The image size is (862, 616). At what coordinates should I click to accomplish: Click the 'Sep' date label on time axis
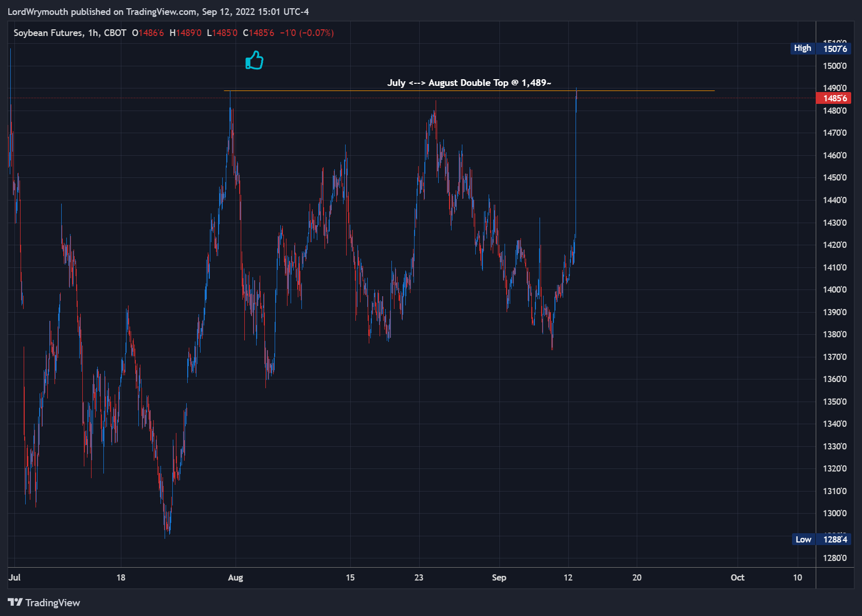(x=499, y=577)
